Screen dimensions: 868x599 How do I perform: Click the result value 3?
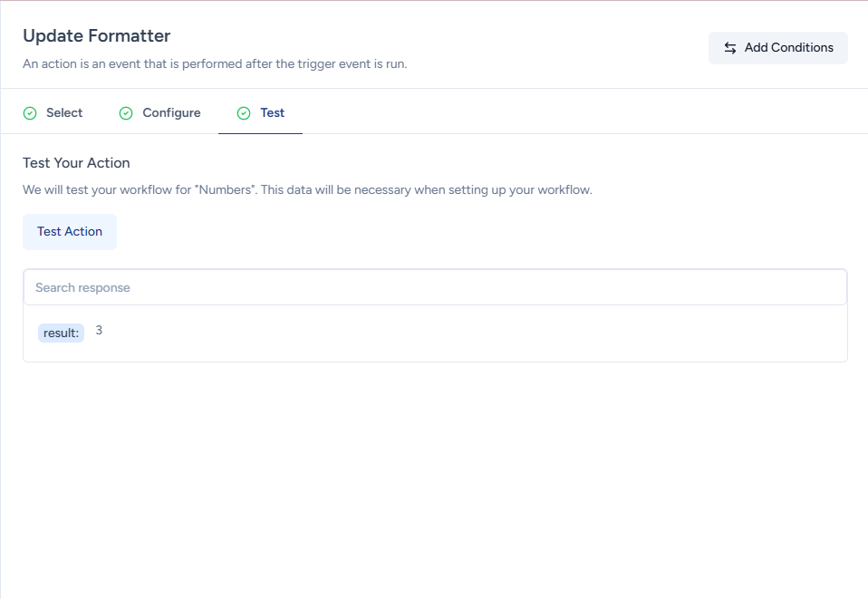[99, 331]
